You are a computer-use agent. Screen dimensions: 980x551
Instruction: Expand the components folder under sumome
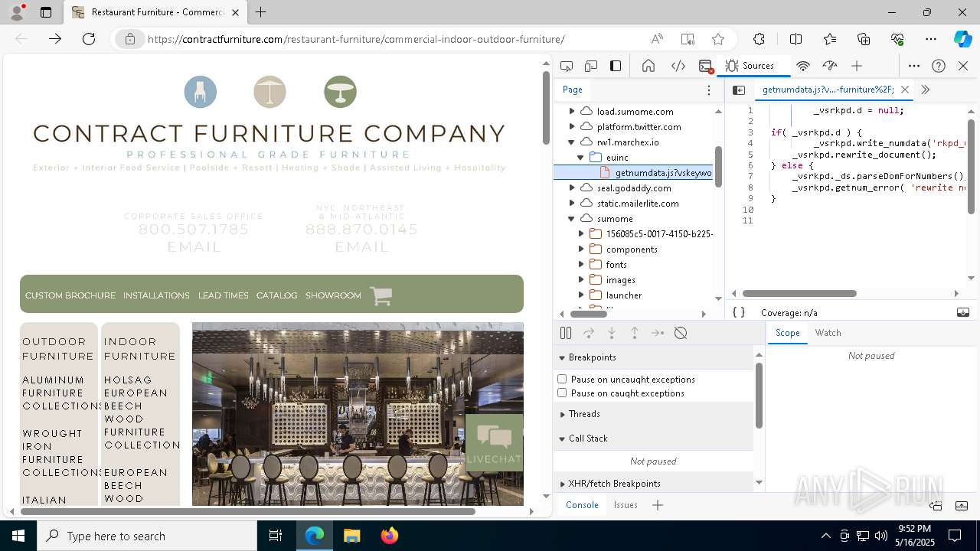point(581,249)
